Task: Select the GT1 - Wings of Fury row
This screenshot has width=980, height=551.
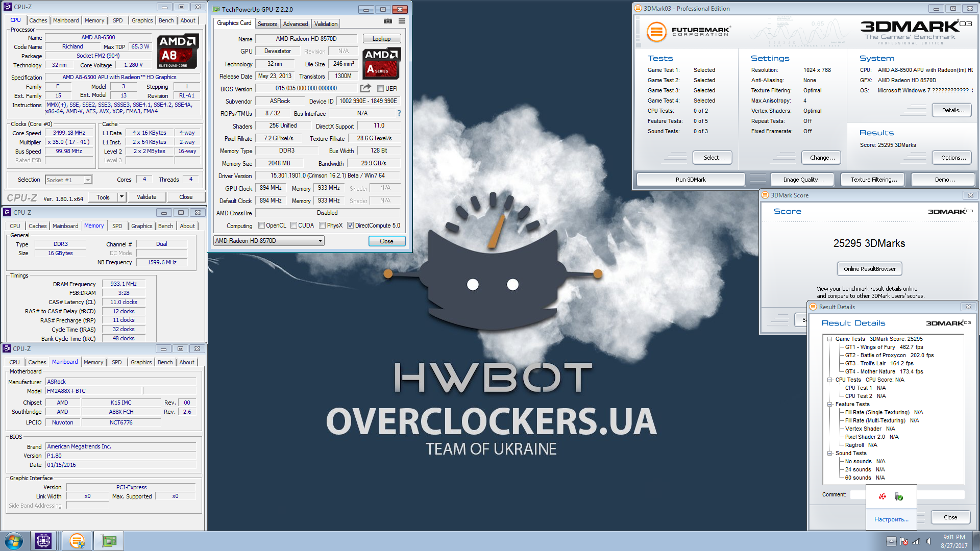Action: [x=884, y=347]
